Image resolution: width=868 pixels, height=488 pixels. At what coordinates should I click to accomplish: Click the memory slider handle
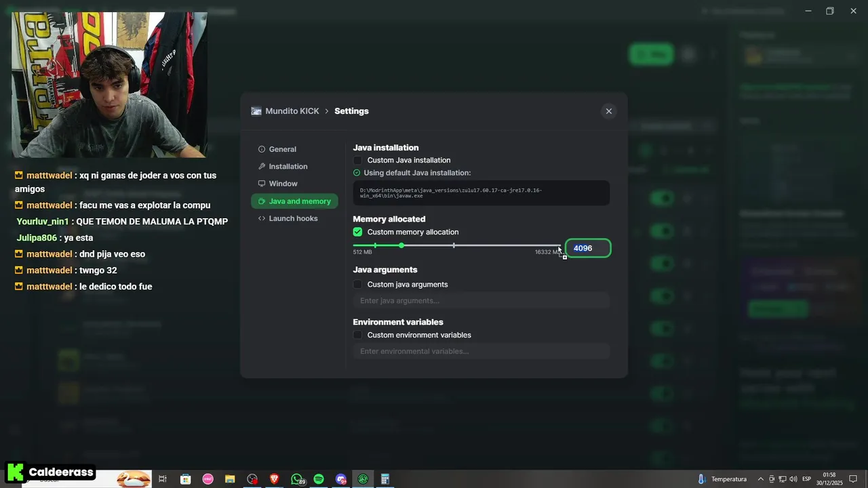401,245
